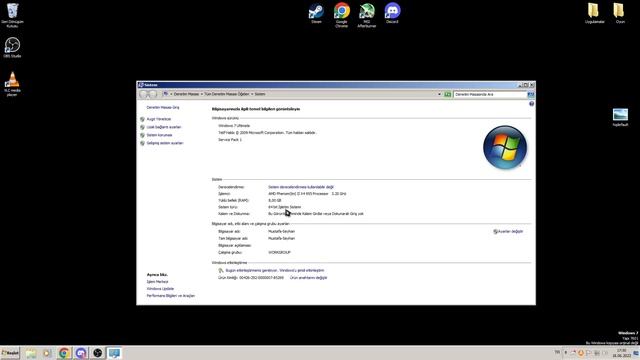Open the blue Help question mark icon
The image size is (640, 360).
tap(531, 104)
